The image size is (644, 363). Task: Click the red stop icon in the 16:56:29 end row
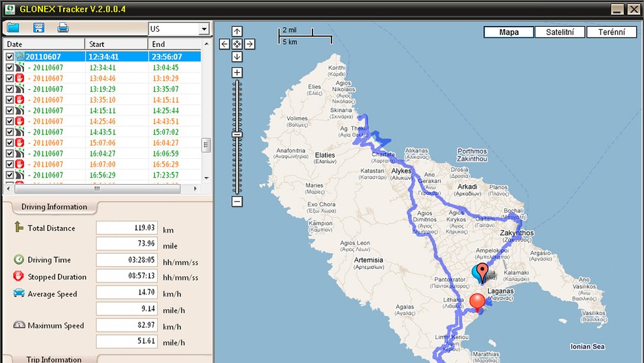[x=19, y=164]
